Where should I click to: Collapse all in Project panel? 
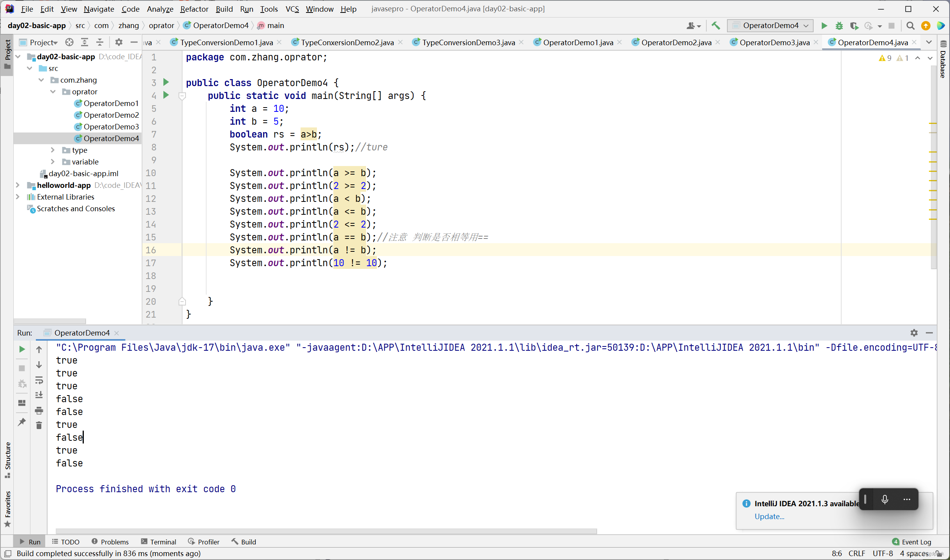pyautogui.click(x=100, y=42)
